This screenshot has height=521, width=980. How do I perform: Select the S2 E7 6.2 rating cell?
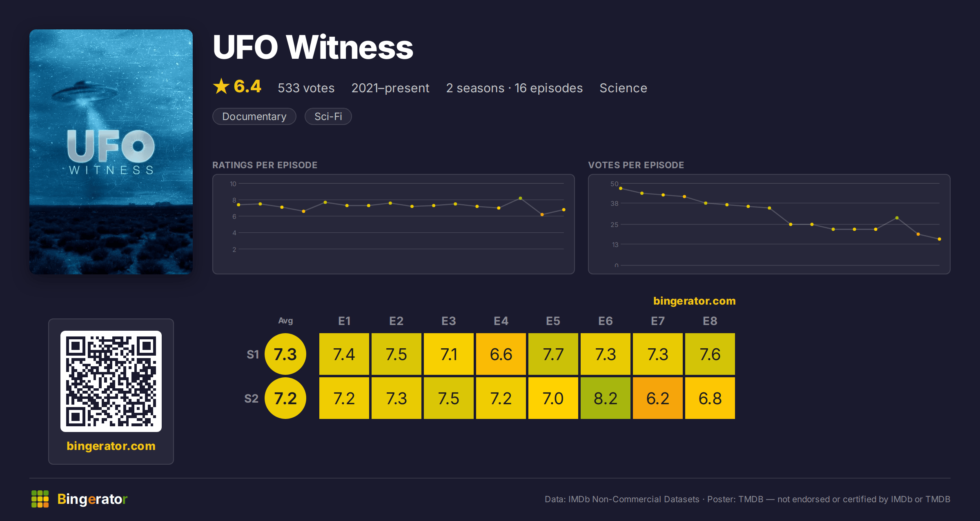coord(658,398)
